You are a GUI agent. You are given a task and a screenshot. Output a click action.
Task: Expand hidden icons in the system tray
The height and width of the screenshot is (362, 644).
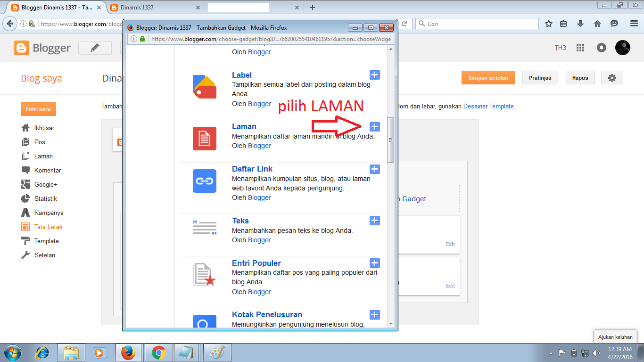point(550,352)
